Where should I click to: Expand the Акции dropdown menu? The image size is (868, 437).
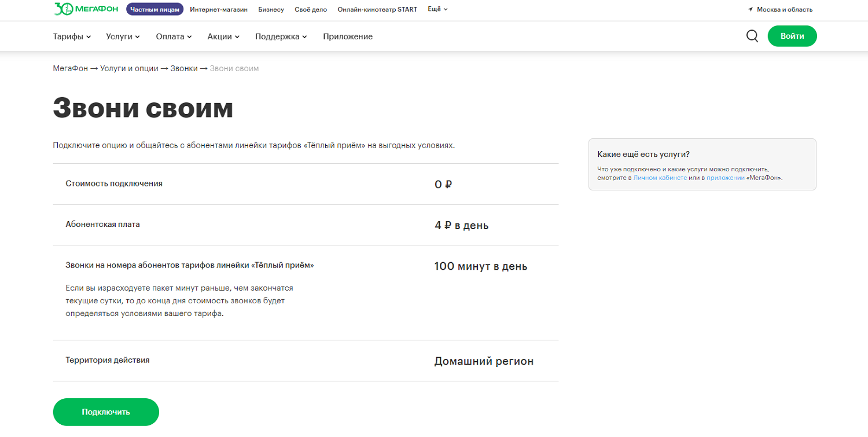[x=223, y=36]
